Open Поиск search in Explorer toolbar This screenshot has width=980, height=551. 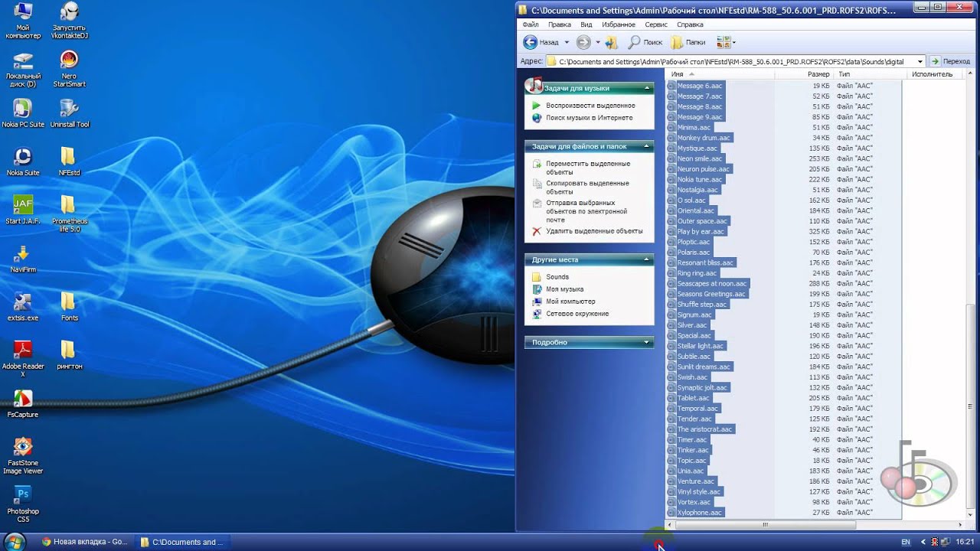coord(645,42)
